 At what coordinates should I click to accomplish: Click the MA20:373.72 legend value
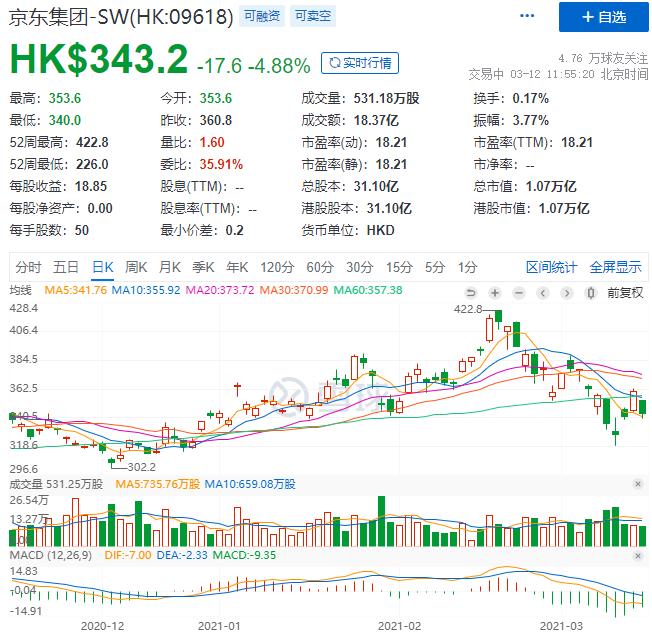pyautogui.click(x=220, y=290)
